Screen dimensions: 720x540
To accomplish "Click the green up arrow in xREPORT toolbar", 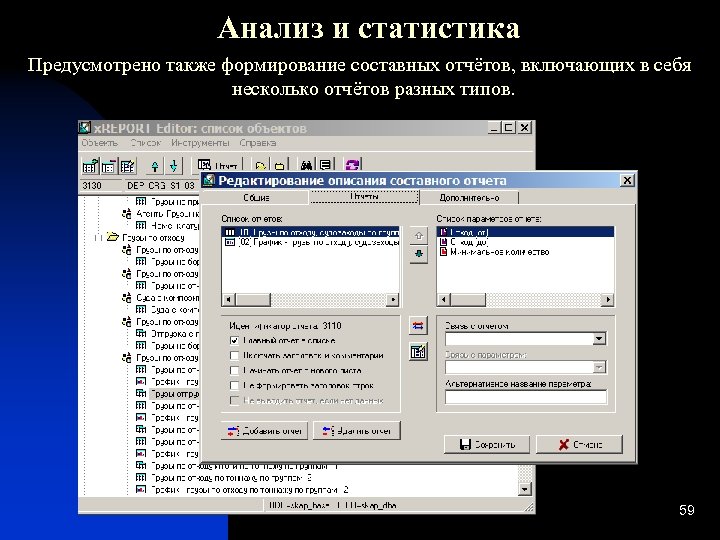I will pyautogui.click(x=155, y=166).
